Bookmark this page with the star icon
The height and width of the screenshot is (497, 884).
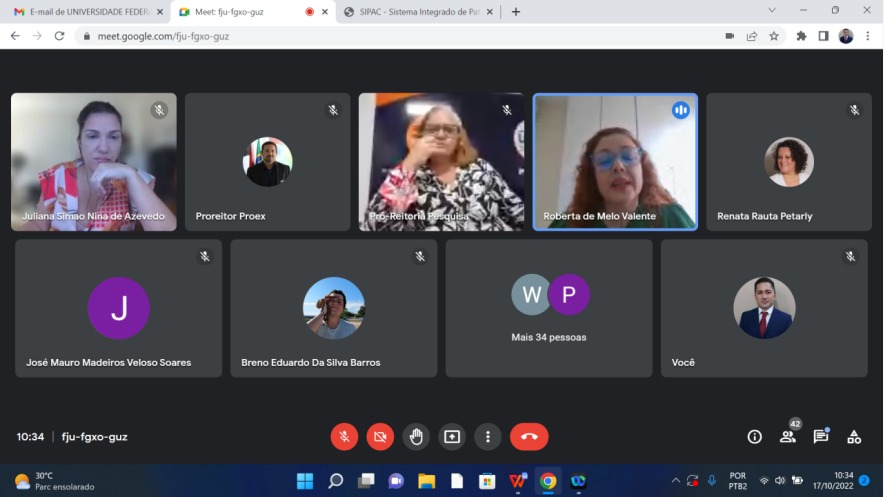click(774, 36)
